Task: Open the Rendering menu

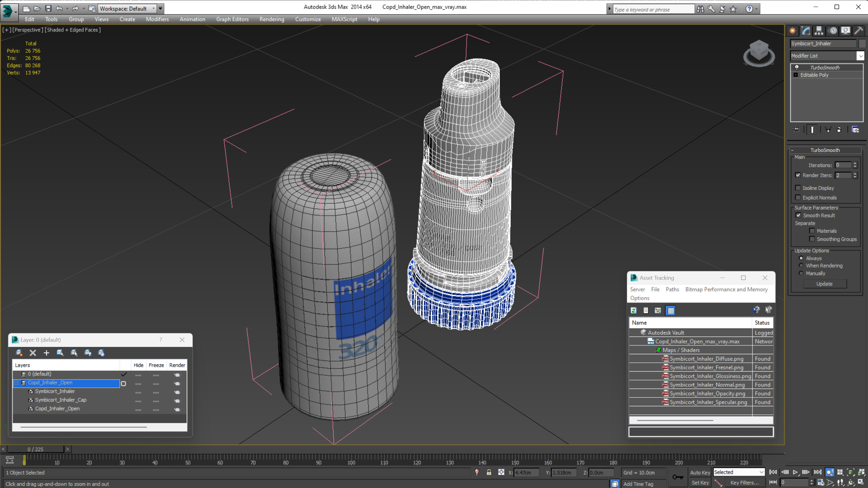Action: tap(272, 19)
